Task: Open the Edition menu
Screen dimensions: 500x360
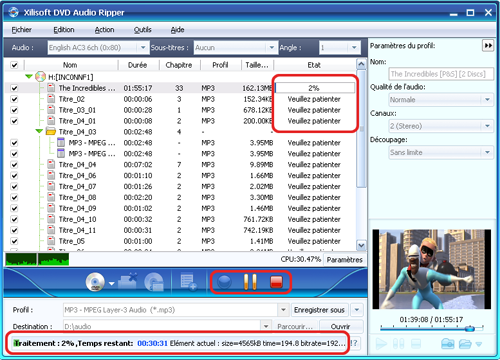Action: point(64,30)
